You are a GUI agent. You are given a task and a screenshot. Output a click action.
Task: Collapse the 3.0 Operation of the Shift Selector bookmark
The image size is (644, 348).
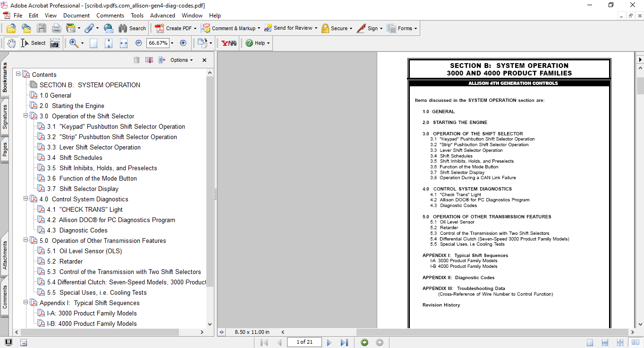tap(26, 116)
